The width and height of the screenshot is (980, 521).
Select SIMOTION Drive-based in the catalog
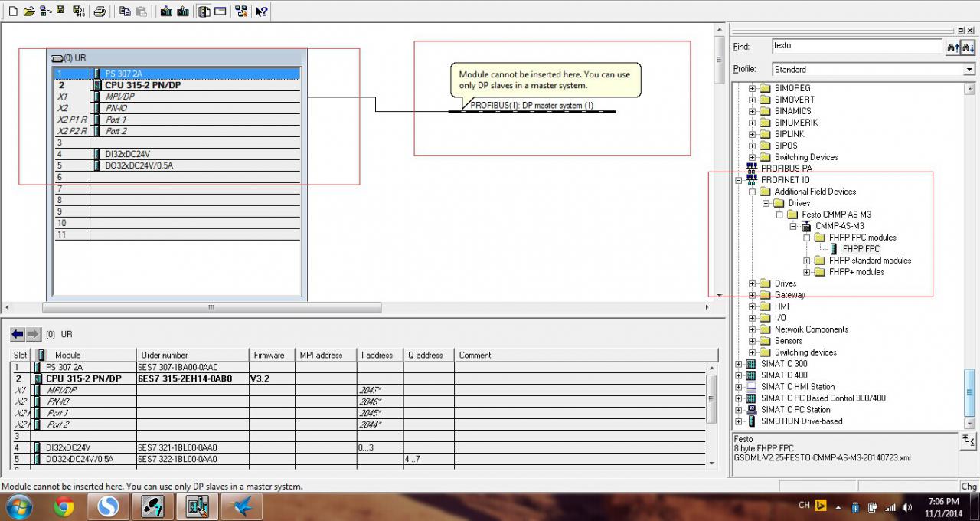point(801,421)
